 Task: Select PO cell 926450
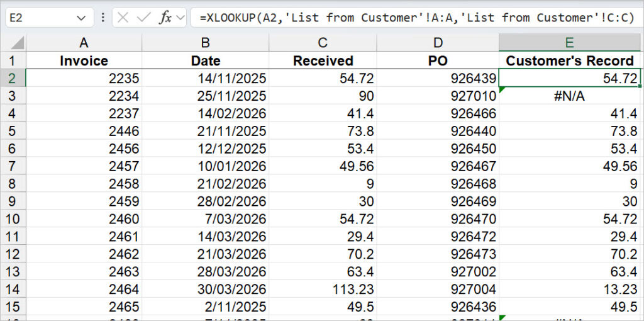[x=438, y=148]
